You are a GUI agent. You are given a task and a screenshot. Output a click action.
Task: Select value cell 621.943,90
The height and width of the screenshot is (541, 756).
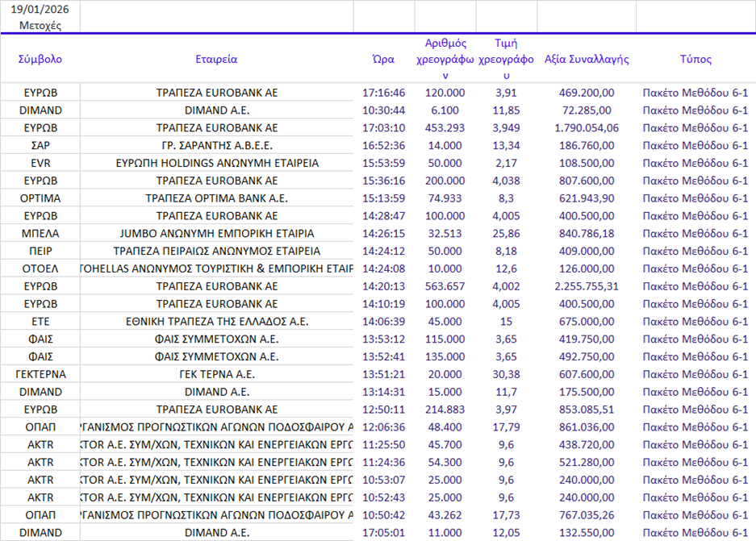587,198
